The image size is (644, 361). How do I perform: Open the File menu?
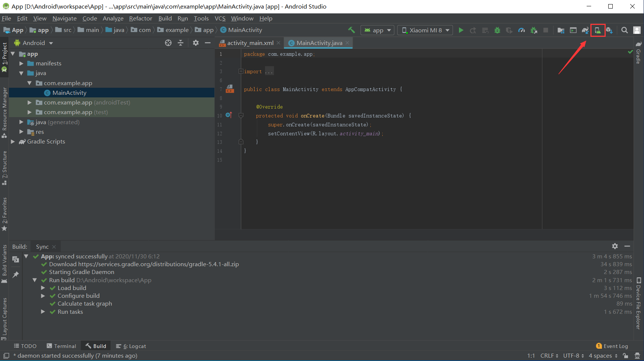6,19
